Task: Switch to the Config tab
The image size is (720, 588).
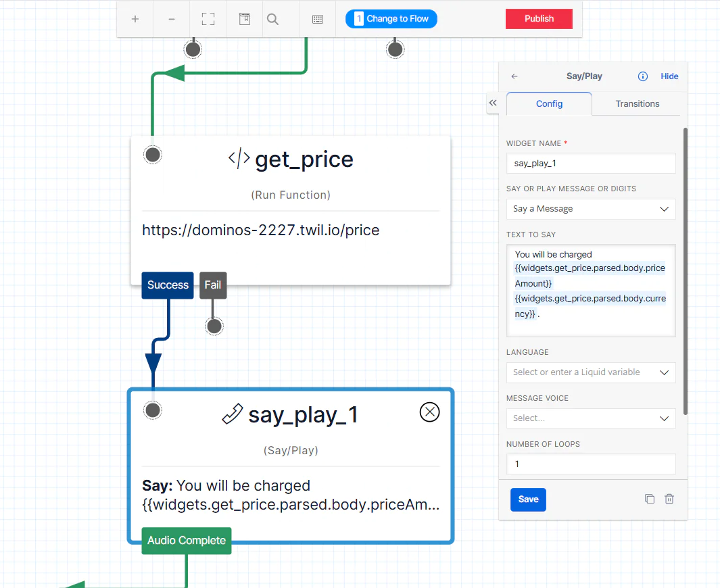Action: tap(549, 103)
